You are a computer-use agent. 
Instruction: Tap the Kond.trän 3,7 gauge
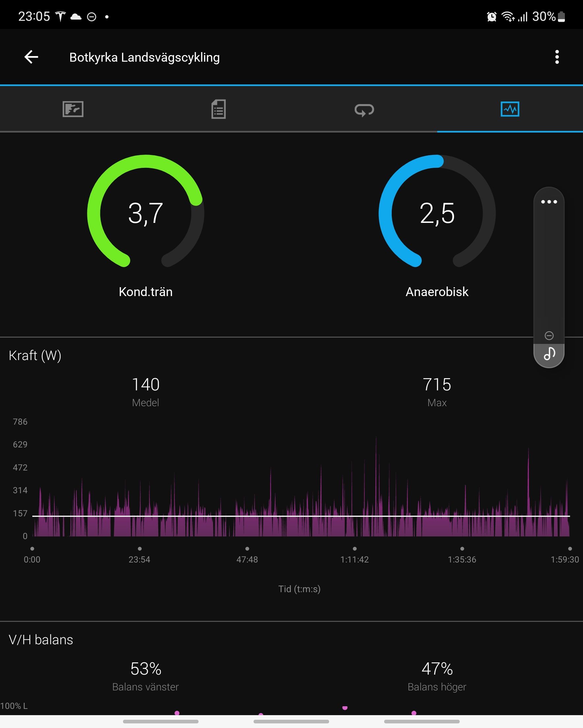tap(145, 212)
